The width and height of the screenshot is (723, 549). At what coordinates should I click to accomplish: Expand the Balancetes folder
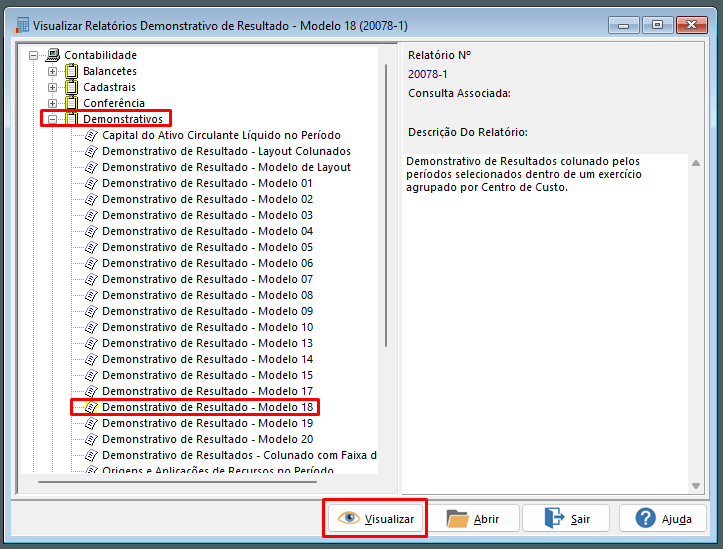click(52, 71)
